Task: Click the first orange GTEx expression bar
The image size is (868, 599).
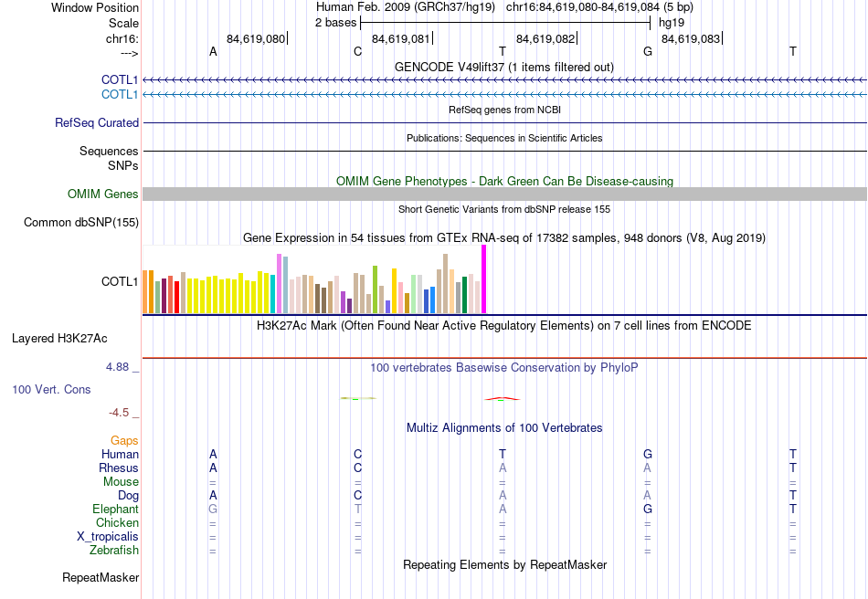Action: pos(145,292)
